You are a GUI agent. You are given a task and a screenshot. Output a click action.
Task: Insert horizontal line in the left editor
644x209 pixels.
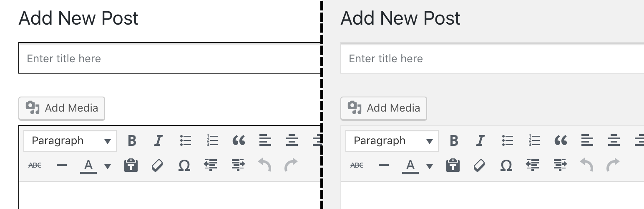click(62, 166)
